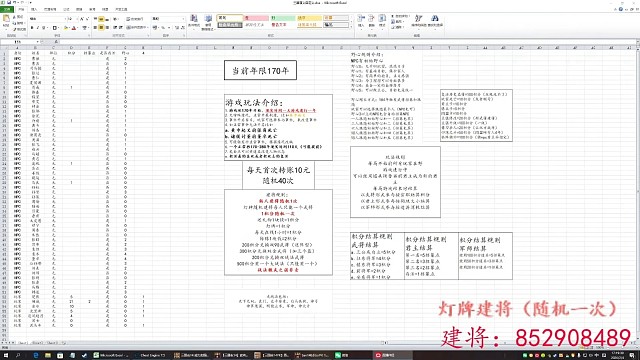
Task: Apply the yellow Neutral cell style
Action: click(x=309, y=18)
